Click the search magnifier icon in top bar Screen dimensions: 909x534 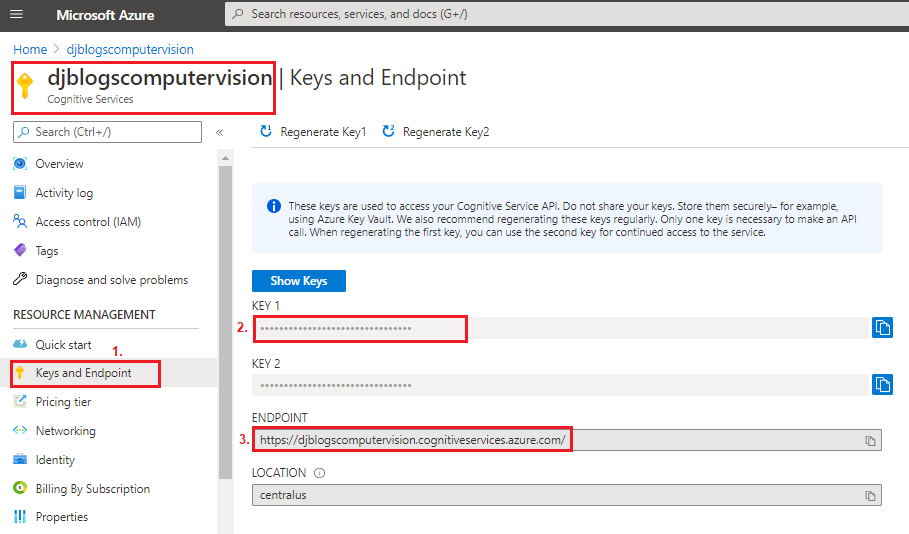238,14
